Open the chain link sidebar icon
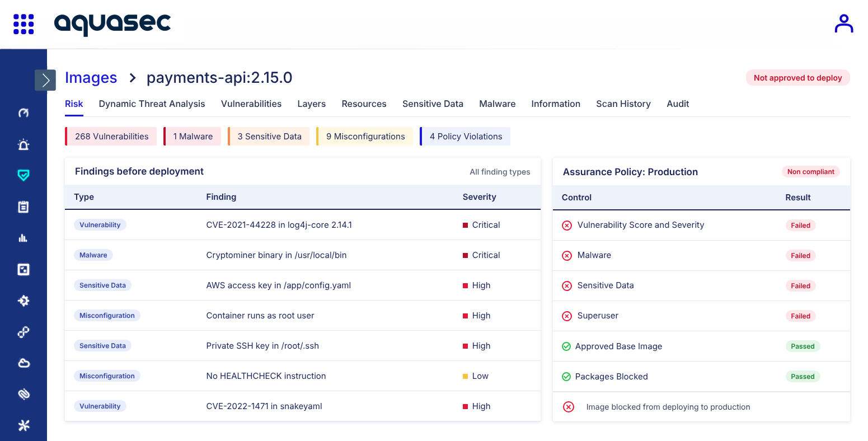The height and width of the screenshot is (441, 868). click(24, 332)
